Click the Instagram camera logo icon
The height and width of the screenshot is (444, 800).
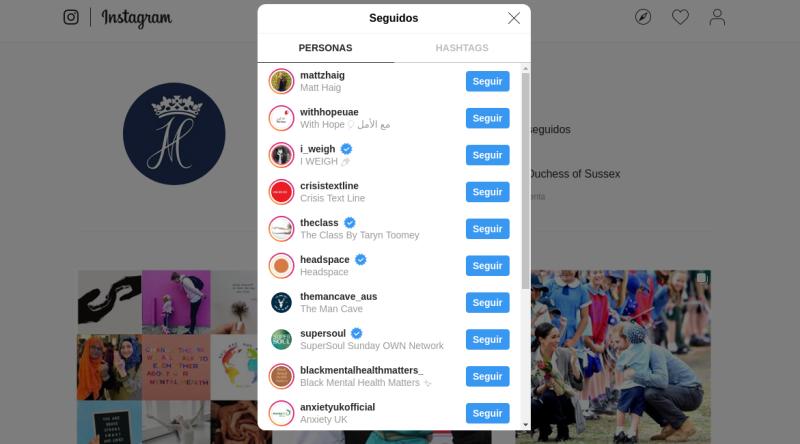71,17
